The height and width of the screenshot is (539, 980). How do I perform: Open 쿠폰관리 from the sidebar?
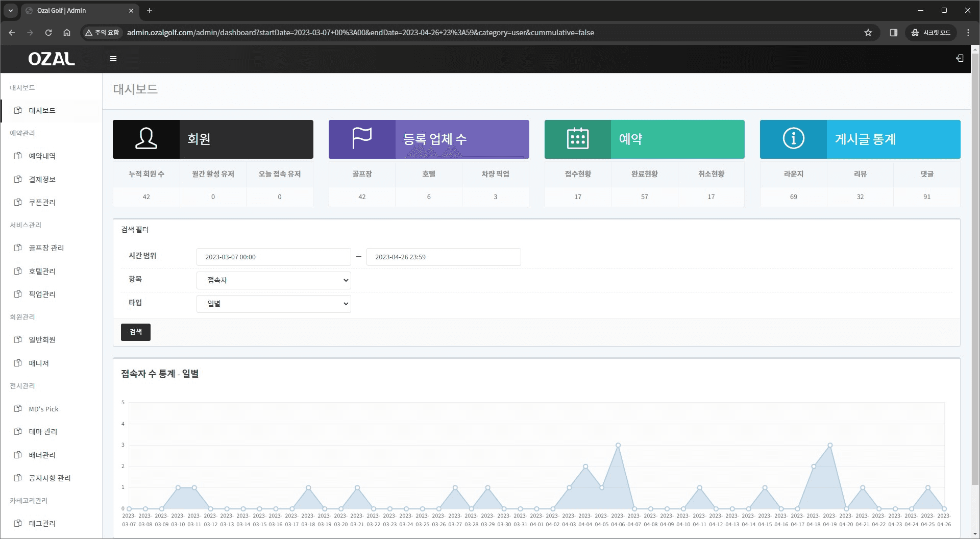41,202
